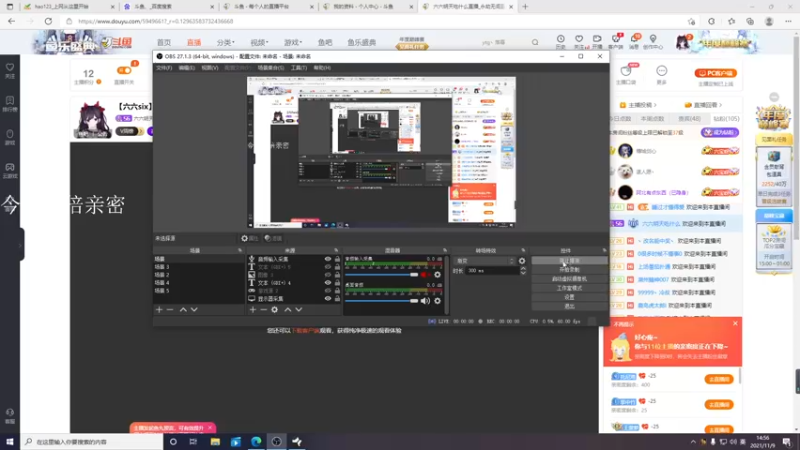
Task: Open OBS 视图(V) menu
Action: coord(209,68)
